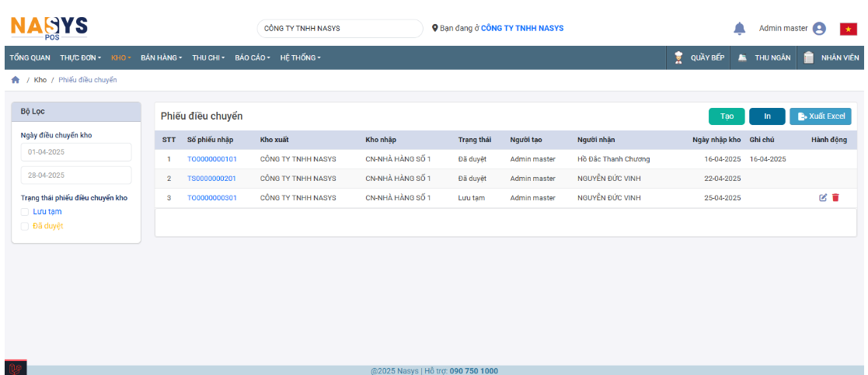The width and height of the screenshot is (868, 375).
Task: Click the green Tạo button
Action: tap(727, 116)
